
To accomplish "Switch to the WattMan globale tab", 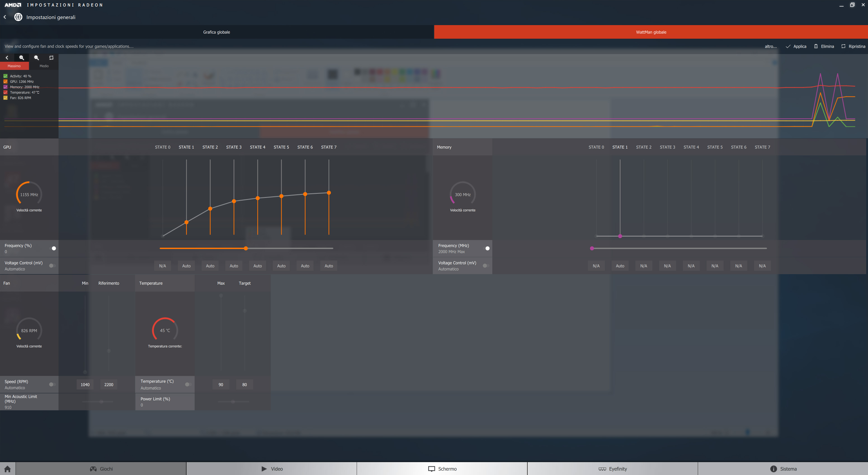I will pos(651,32).
